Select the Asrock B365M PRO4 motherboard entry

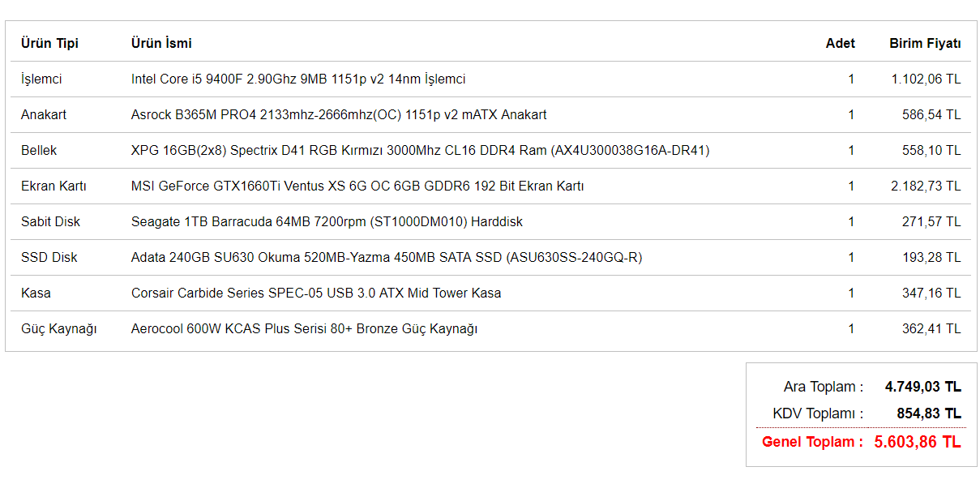[x=339, y=115]
